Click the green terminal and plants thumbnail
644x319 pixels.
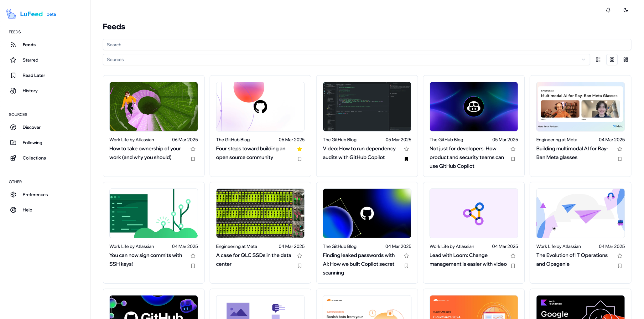click(153, 214)
